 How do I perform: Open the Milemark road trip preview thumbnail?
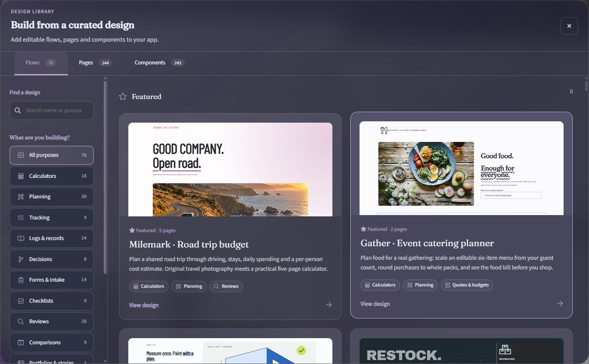(x=230, y=170)
